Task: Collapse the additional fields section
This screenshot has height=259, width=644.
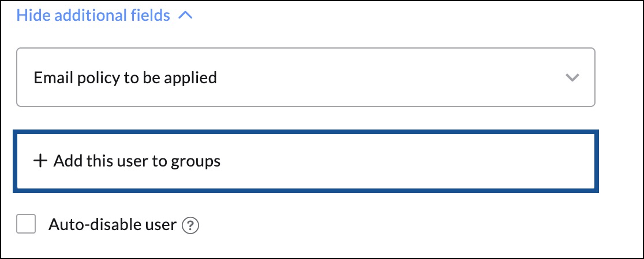Action: [104, 16]
